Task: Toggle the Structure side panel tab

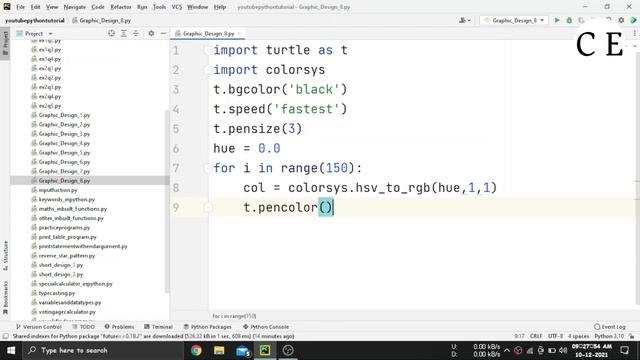Action: pos(5,256)
